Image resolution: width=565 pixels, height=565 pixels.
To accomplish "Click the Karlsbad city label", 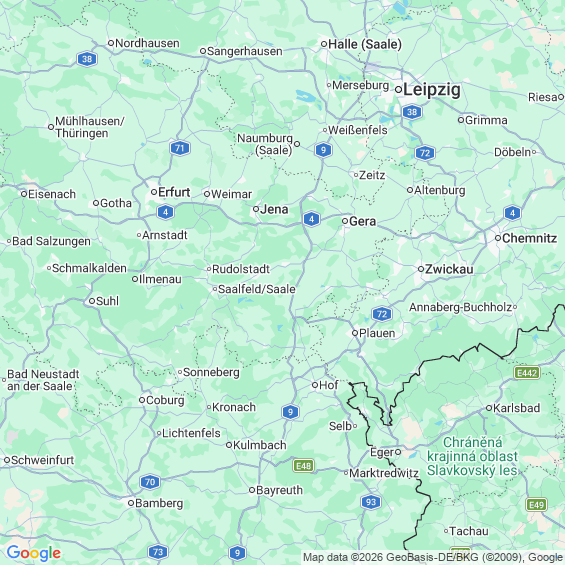I will click(516, 408).
